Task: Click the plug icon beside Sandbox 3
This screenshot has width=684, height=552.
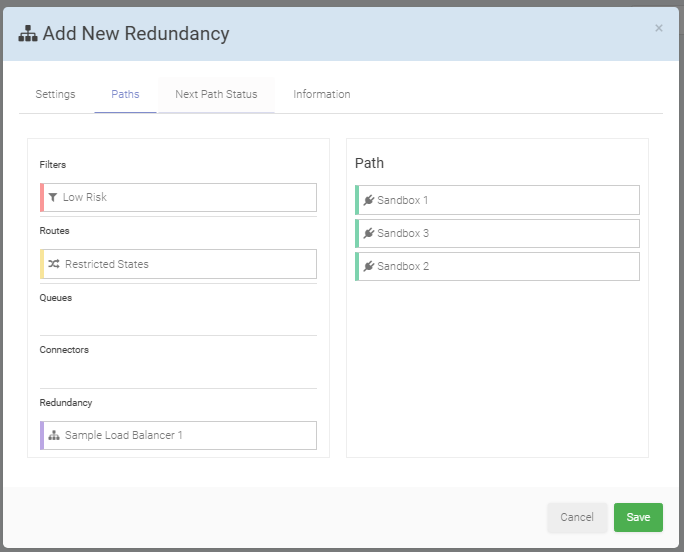Action: tap(369, 233)
